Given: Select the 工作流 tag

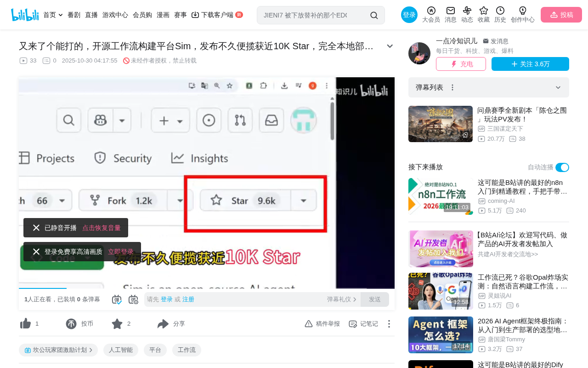Looking at the screenshot, I should 187,350.
